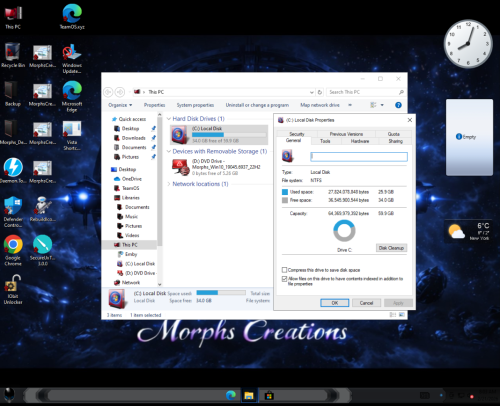The width and height of the screenshot is (500, 406).
Task: Open Backup desktop icon
Action: pos(13,94)
